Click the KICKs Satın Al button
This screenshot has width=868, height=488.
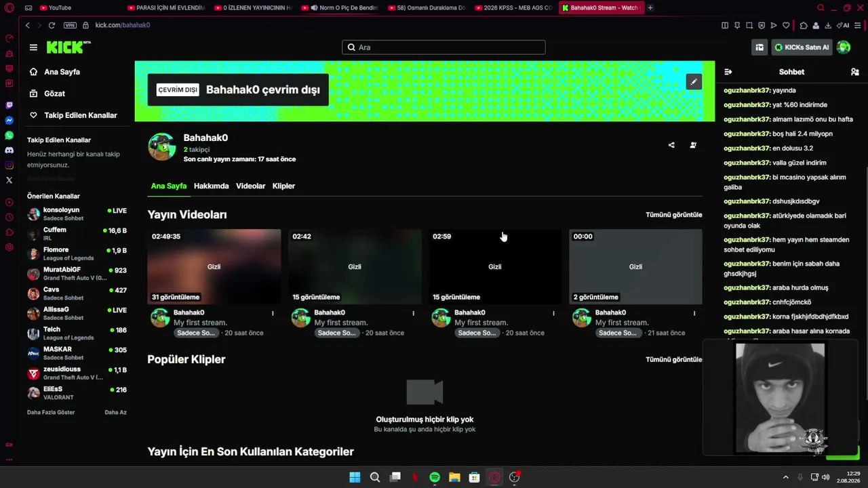click(x=802, y=47)
